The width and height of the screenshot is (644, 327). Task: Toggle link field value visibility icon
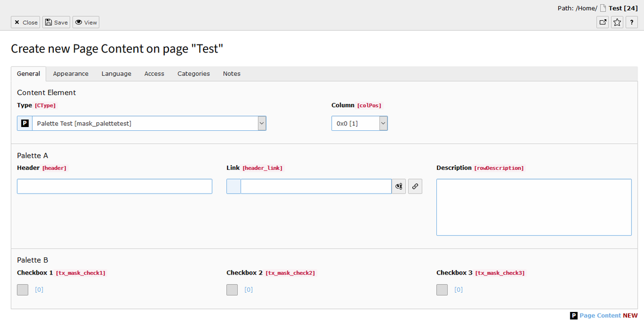[x=399, y=186]
